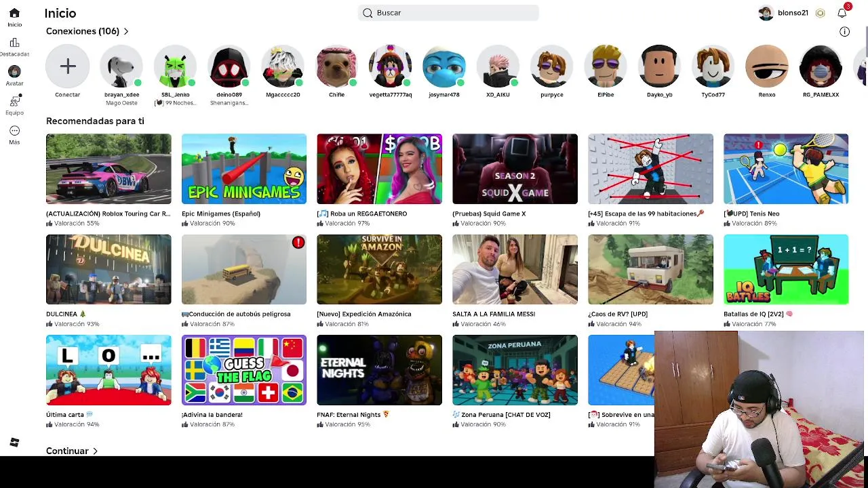
Task: Click the Continuar section label
Action: (x=67, y=451)
